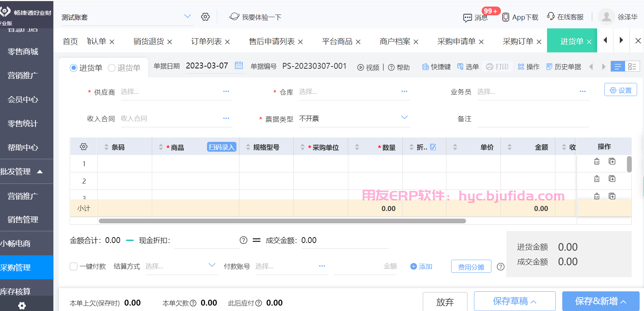The height and width of the screenshot is (311, 644).
Task: Collapse the 批发管理 sidebar section
Action: (x=40, y=171)
